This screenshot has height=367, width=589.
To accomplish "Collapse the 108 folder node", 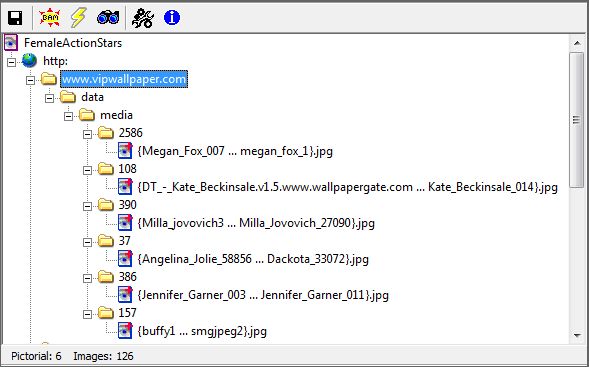I will pos(88,170).
